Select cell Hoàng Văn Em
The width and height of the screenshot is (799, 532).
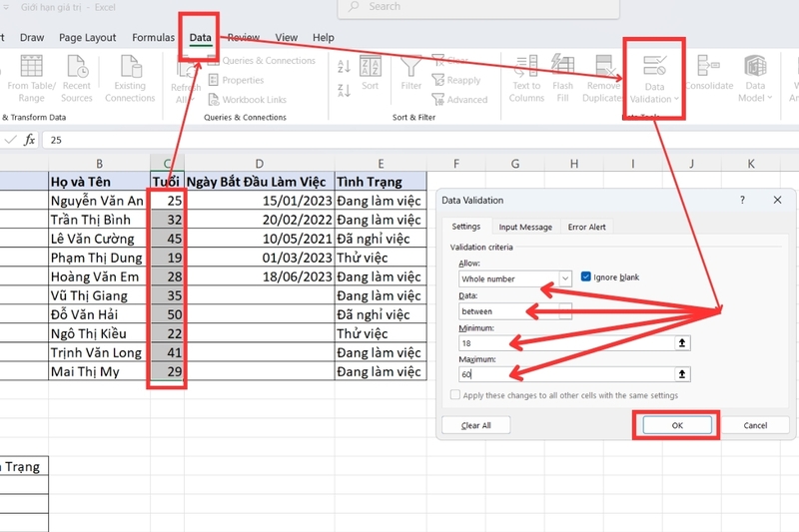tap(99, 276)
